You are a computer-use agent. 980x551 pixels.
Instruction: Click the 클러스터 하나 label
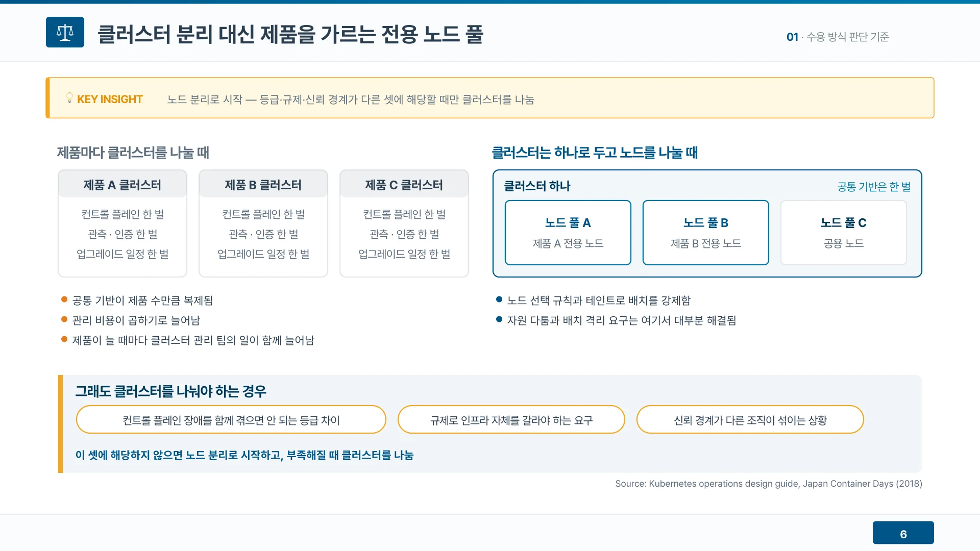(x=537, y=186)
